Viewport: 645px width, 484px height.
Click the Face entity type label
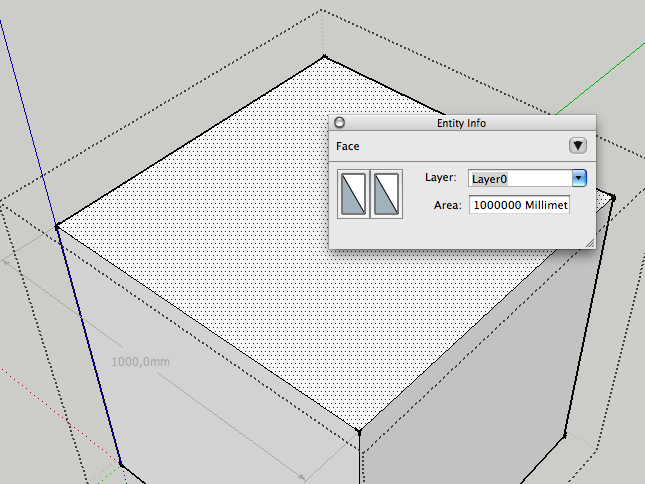[x=348, y=146]
